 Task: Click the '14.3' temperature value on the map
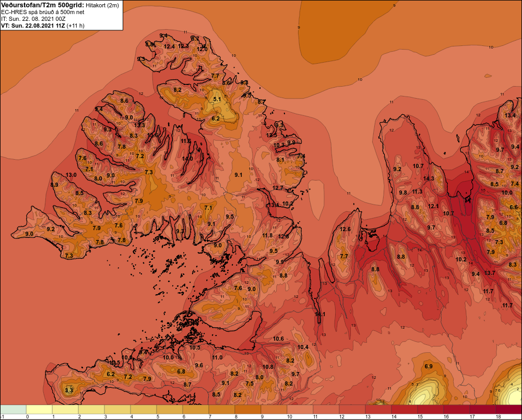tap(429, 178)
